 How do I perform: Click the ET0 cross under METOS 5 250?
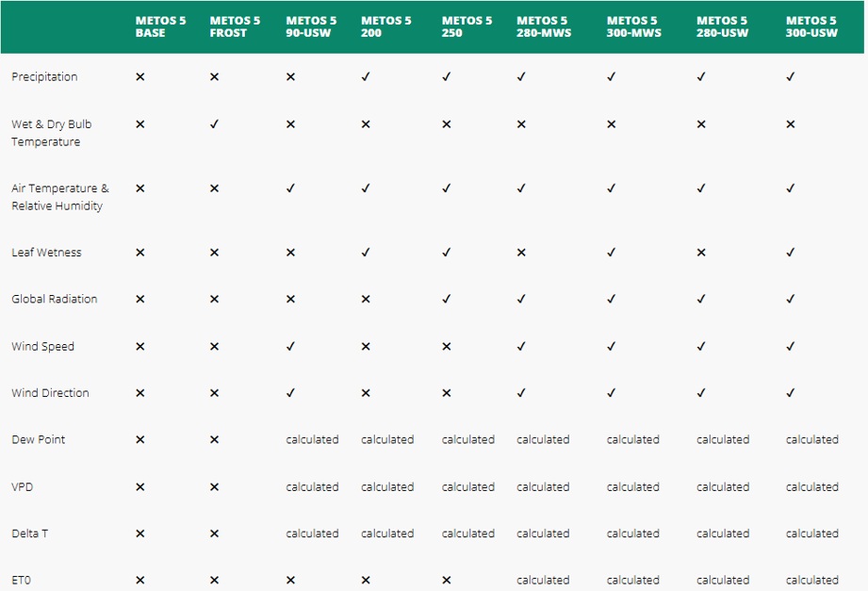446,580
